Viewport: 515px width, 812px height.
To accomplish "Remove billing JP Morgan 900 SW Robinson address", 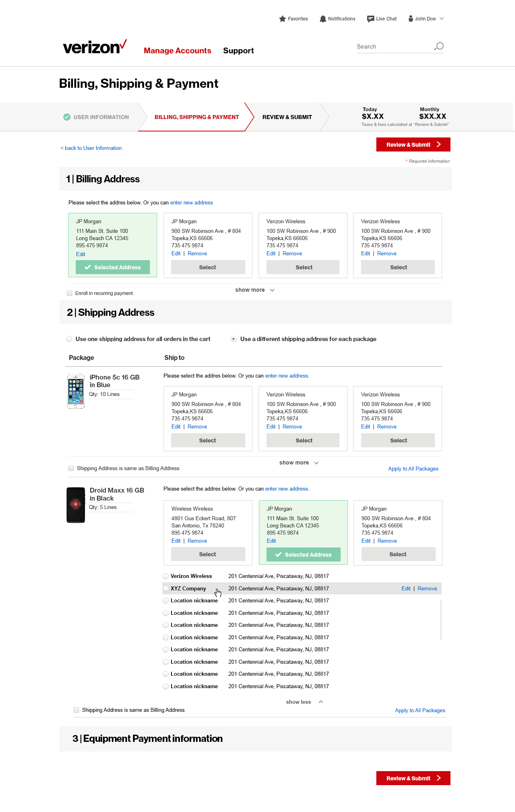I will pos(197,253).
